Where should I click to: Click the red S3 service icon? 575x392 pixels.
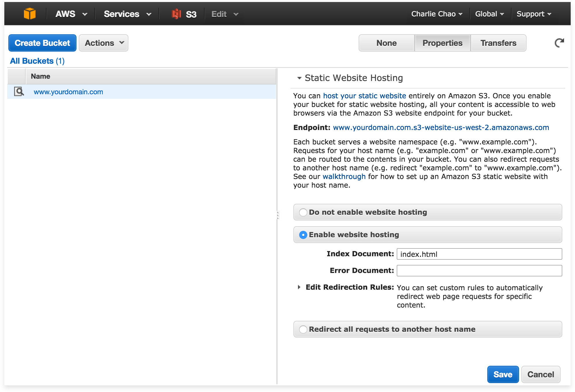coord(176,14)
